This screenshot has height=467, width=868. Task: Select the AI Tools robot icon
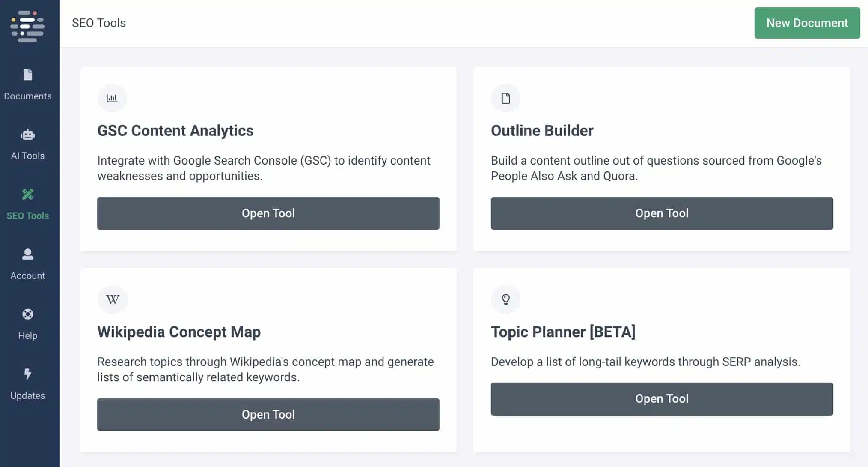click(x=28, y=135)
